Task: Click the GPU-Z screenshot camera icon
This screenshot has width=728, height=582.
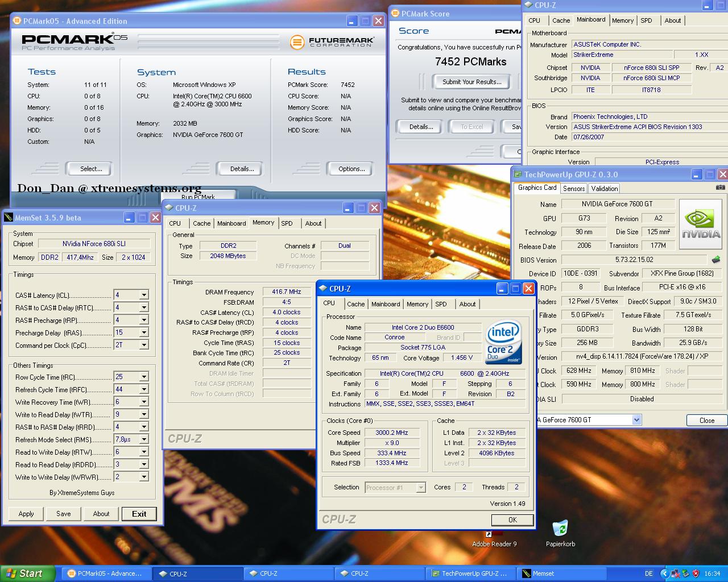Action: [x=720, y=188]
